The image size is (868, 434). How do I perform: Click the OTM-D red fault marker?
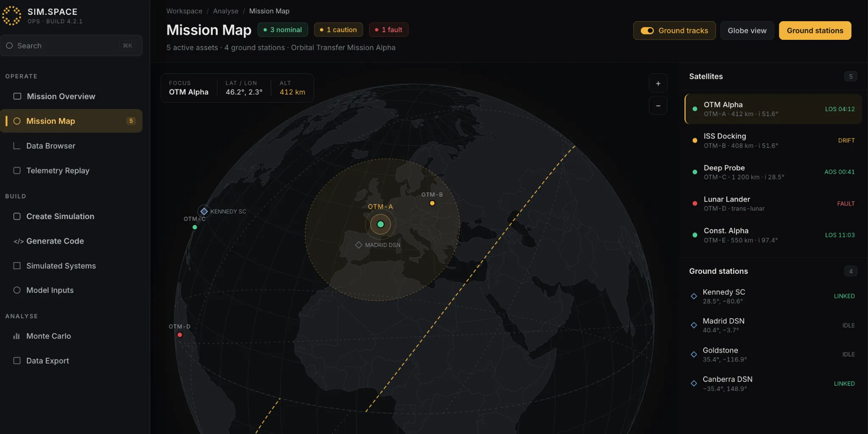click(180, 335)
